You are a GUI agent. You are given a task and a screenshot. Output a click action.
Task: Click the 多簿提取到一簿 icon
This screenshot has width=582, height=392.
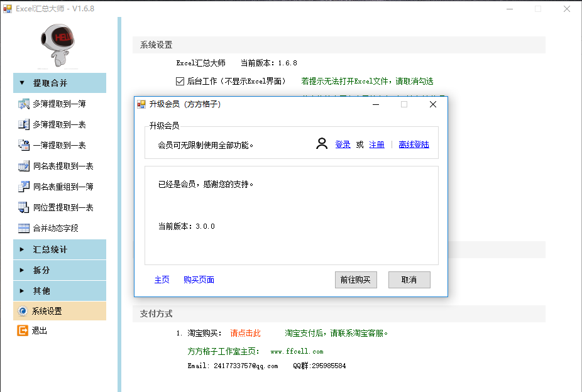24,104
